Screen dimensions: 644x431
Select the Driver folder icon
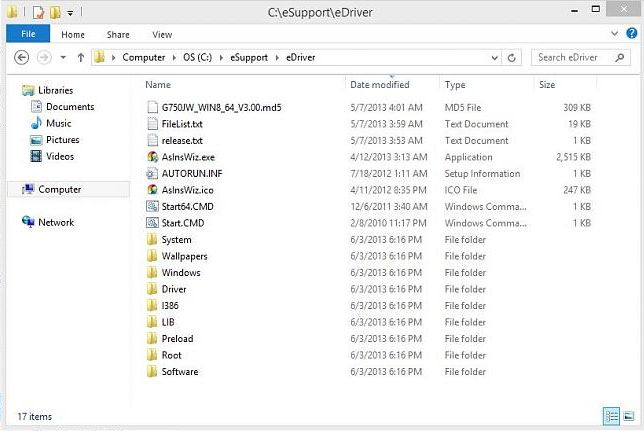click(x=152, y=289)
